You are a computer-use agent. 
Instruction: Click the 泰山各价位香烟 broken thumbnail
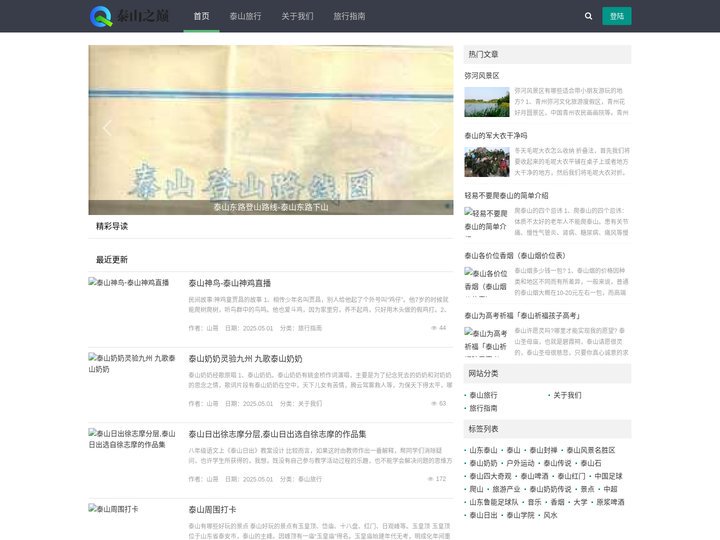click(x=486, y=281)
